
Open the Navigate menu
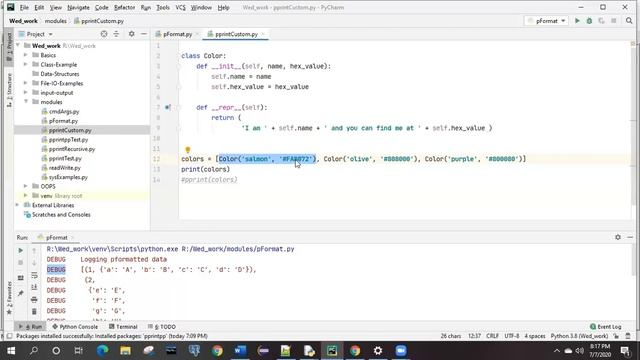78,7
